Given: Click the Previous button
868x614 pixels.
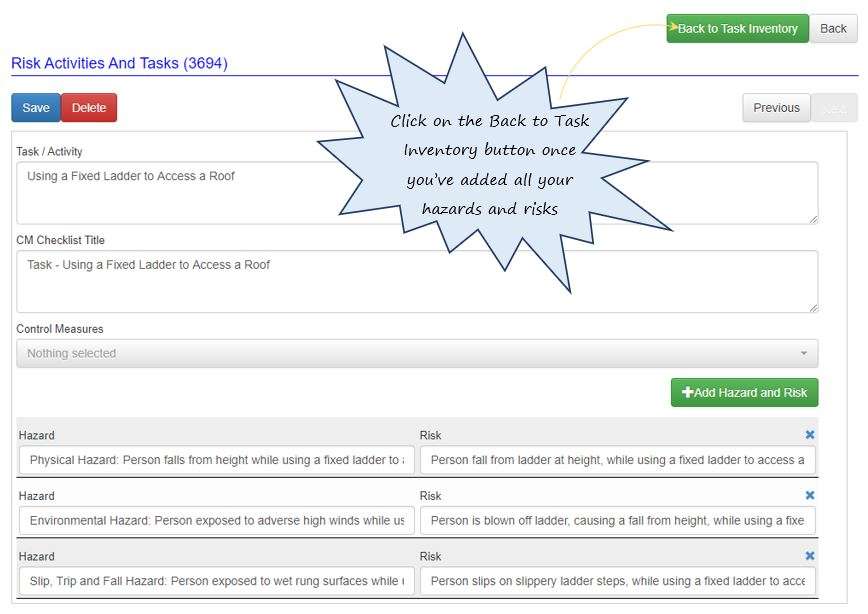Looking at the screenshot, I should pos(776,107).
